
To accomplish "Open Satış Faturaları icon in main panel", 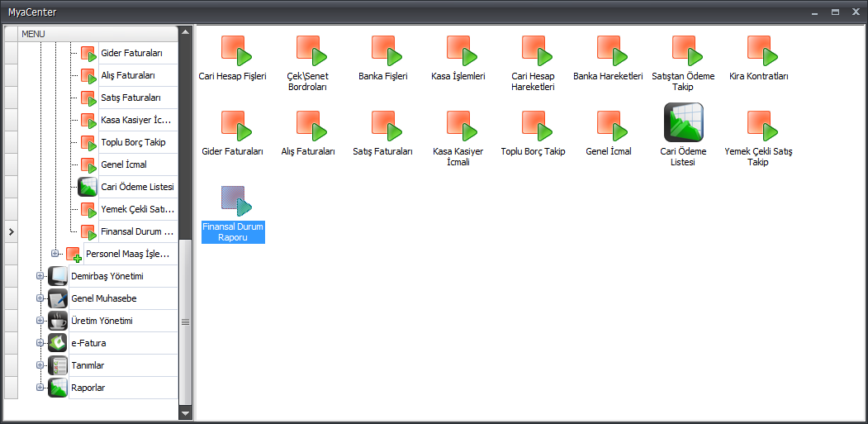I will (387, 126).
